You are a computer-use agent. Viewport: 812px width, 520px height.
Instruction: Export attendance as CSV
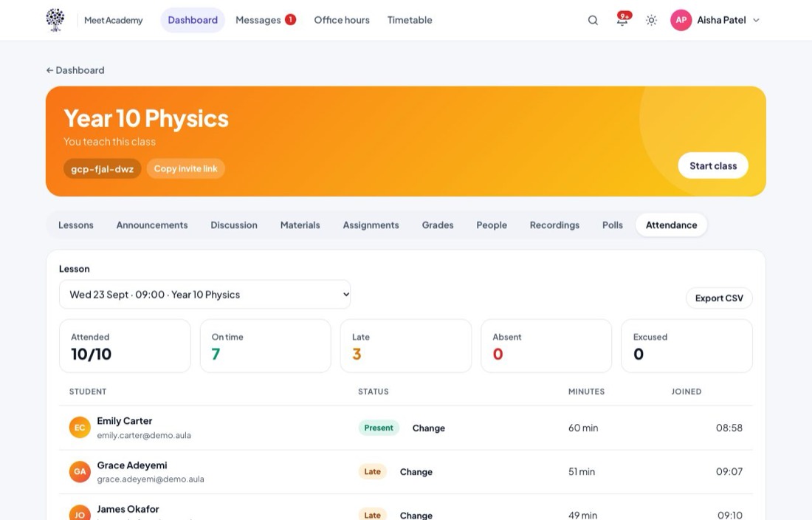coord(719,298)
